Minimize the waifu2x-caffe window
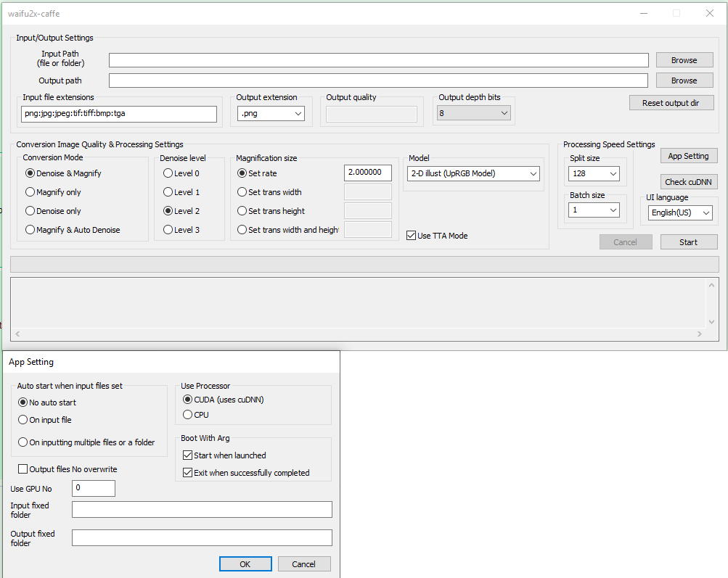The height and width of the screenshot is (578, 728). tap(644, 14)
